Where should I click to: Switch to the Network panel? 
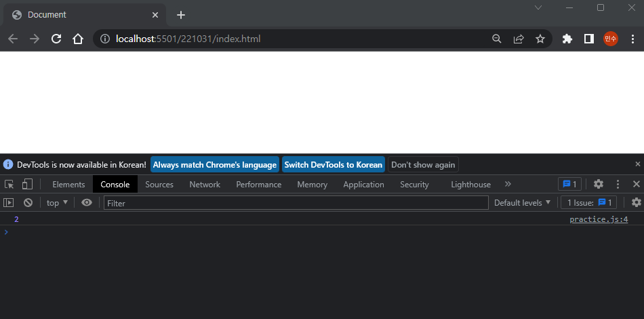point(205,185)
